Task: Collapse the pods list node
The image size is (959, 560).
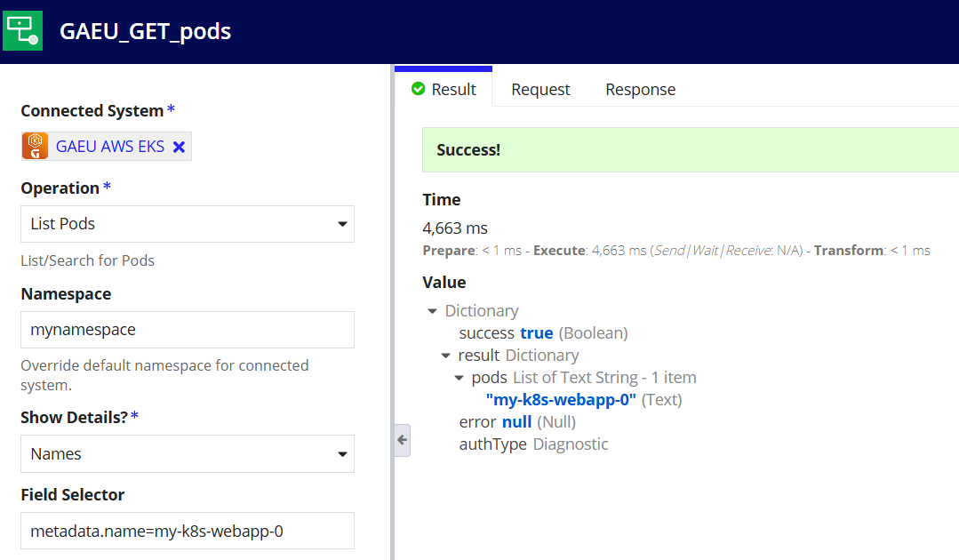Action: [460, 378]
